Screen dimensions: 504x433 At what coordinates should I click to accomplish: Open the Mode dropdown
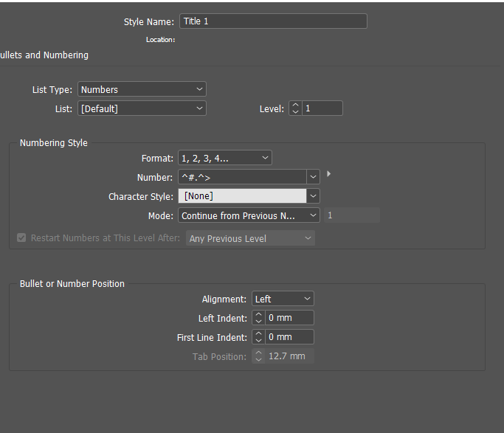[249, 215]
